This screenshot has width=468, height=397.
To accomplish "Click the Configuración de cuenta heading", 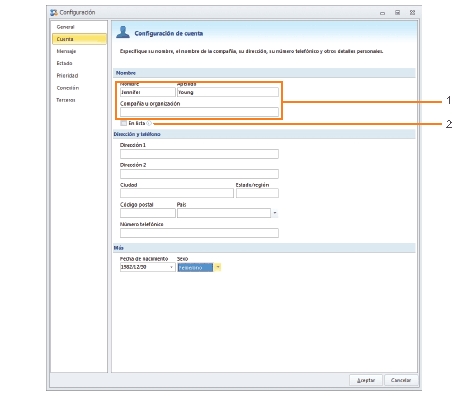I will point(169,33).
